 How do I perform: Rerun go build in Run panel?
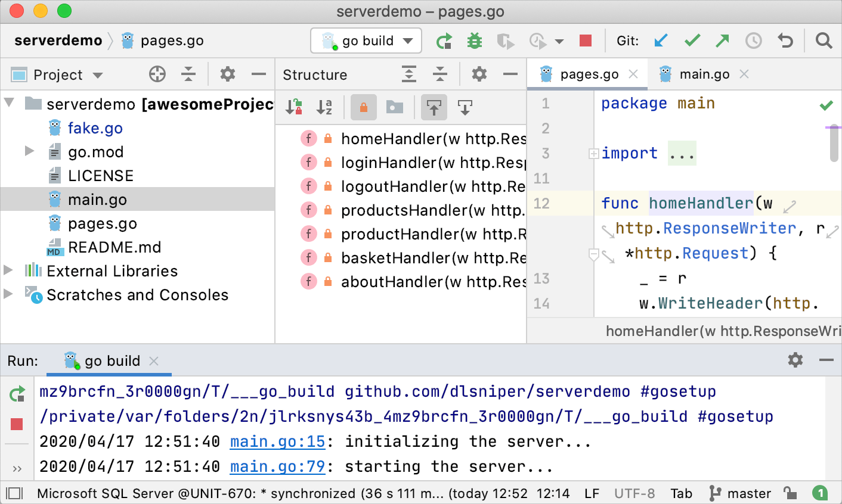tap(17, 394)
